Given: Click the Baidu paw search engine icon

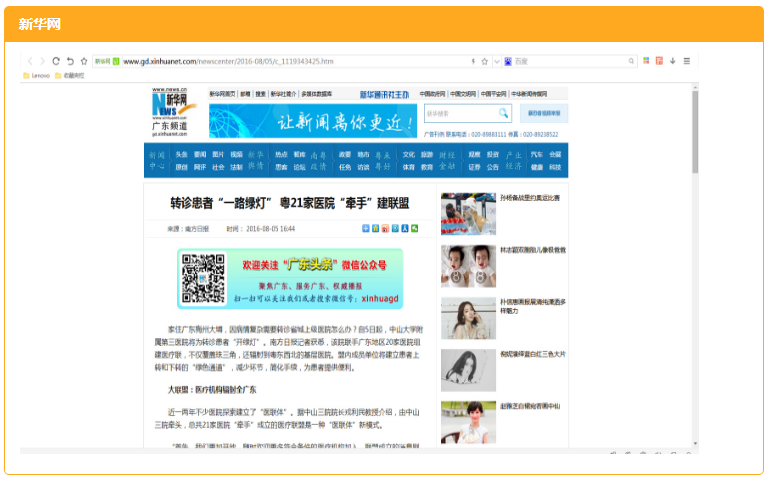Looking at the screenshot, I should coord(508,61).
